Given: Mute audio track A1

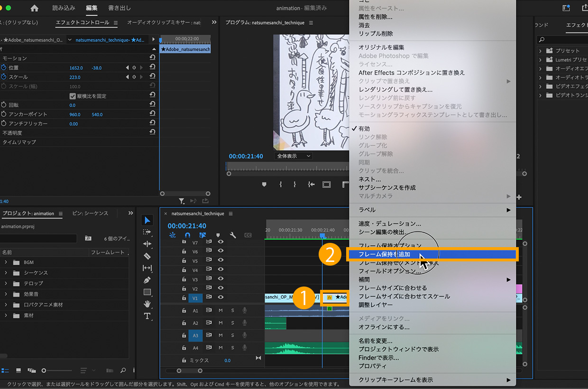Looking at the screenshot, I should point(220,310).
